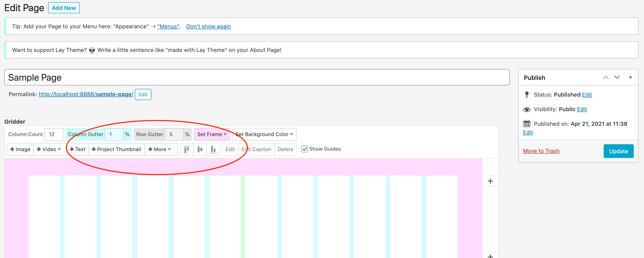Click the align middle icon
644x258 pixels.
[x=200, y=149]
